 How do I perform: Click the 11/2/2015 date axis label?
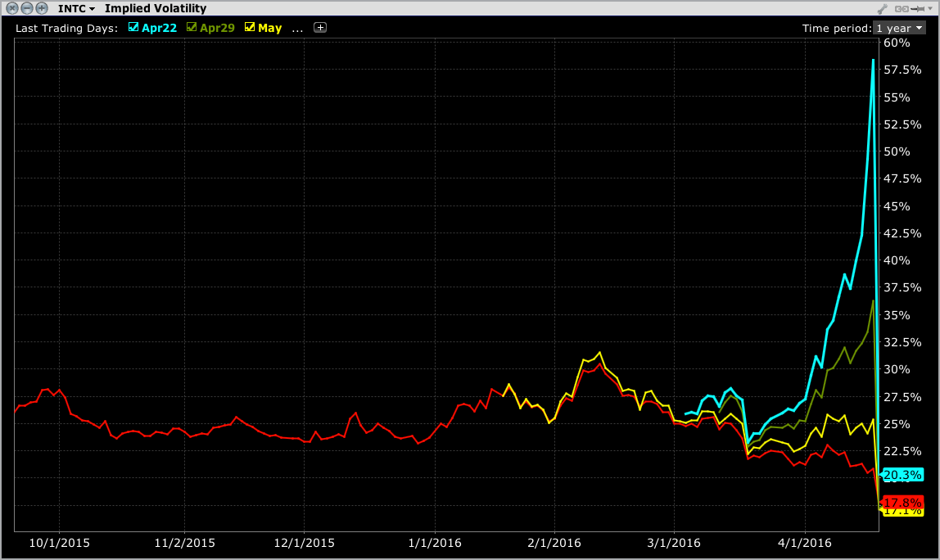[185, 543]
